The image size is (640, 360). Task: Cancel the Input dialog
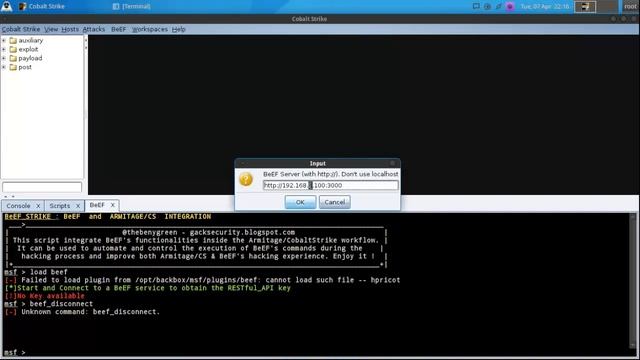pos(335,202)
